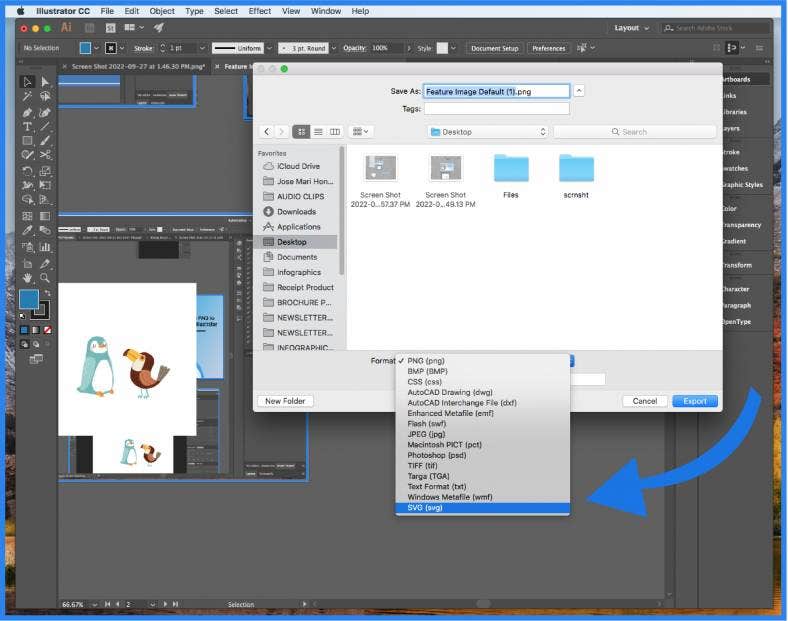The height and width of the screenshot is (621, 788).
Task: Click the Cancel button
Action: (645, 401)
